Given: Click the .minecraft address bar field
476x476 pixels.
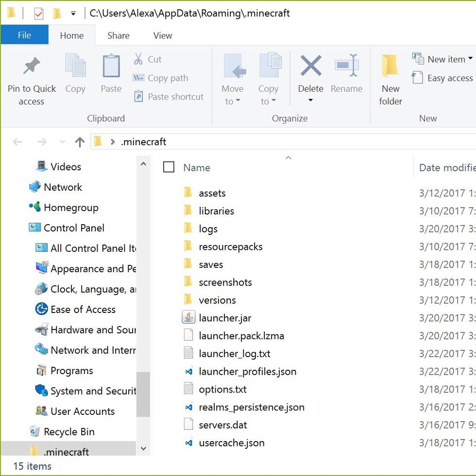Looking at the screenshot, I should tap(291, 142).
